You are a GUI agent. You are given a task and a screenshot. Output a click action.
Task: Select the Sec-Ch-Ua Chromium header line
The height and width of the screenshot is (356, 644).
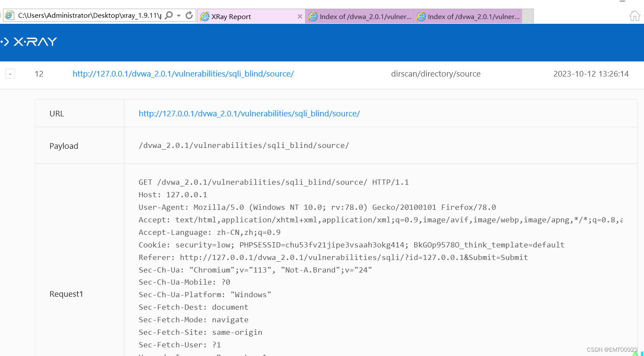coord(255,270)
